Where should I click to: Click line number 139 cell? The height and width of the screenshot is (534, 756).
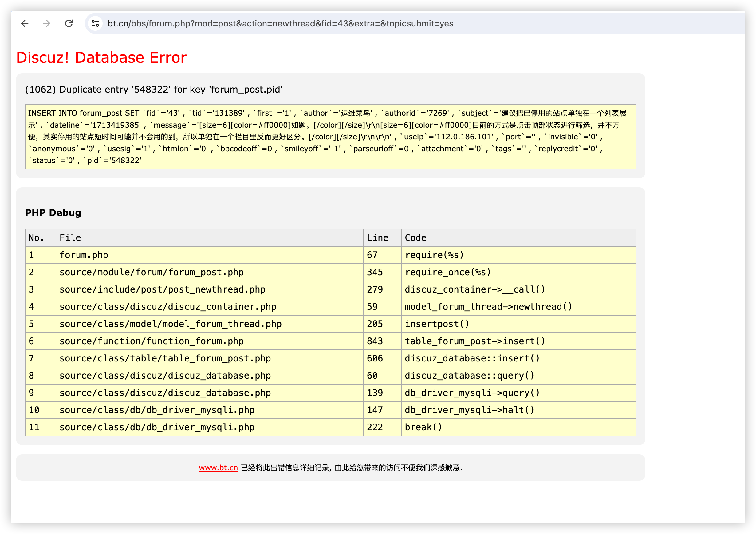[382, 393]
